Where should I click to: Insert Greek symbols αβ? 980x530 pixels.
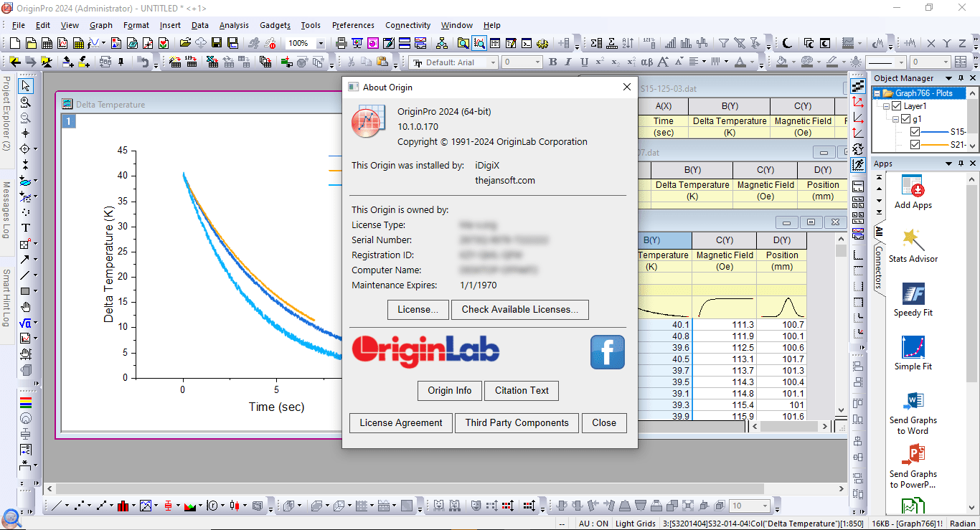646,62
